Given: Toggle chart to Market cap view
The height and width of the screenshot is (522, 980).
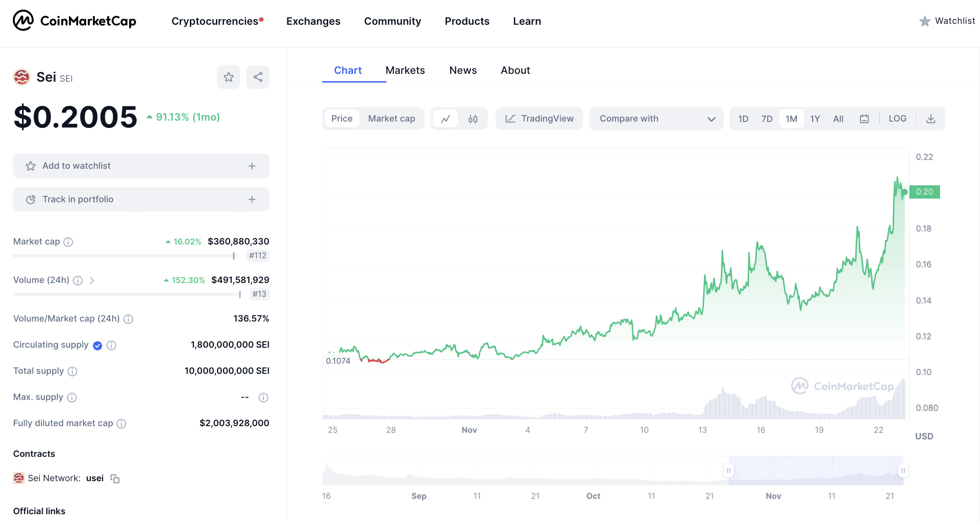Looking at the screenshot, I should 391,118.
